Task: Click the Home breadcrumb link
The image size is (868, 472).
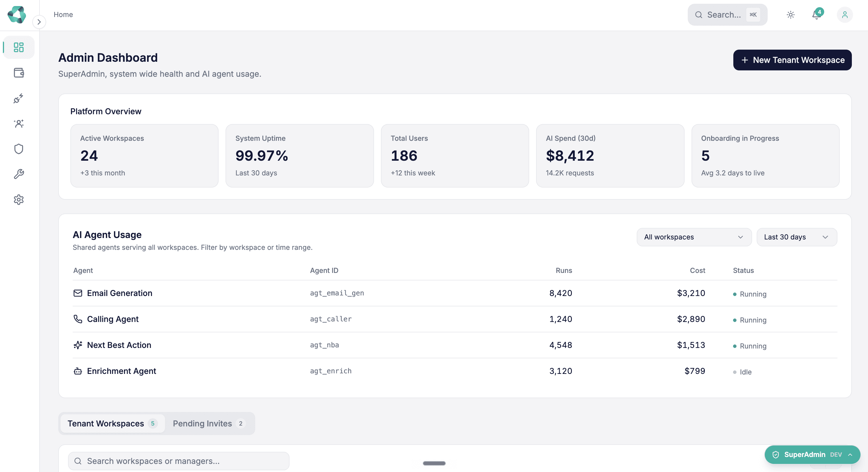Action: [x=63, y=14]
